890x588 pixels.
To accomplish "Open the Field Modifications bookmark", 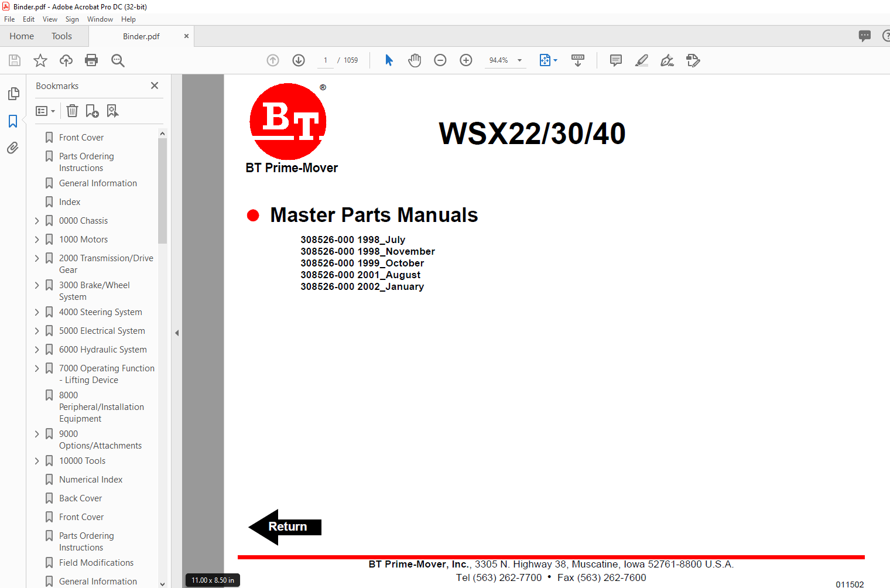I will [x=96, y=563].
